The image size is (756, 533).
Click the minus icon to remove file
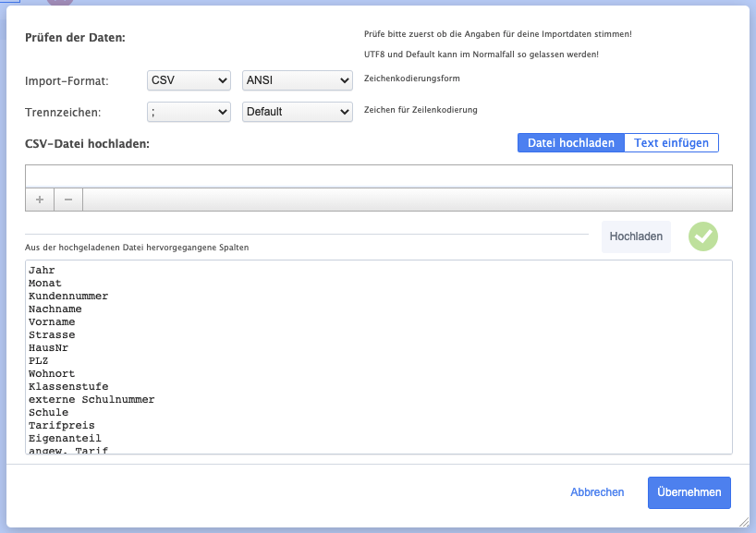click(68, 200)
